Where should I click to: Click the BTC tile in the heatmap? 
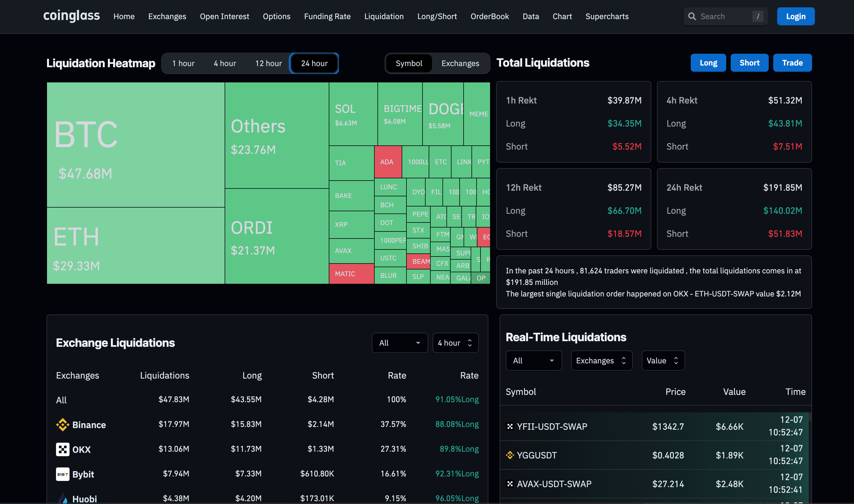pos(135,143)
